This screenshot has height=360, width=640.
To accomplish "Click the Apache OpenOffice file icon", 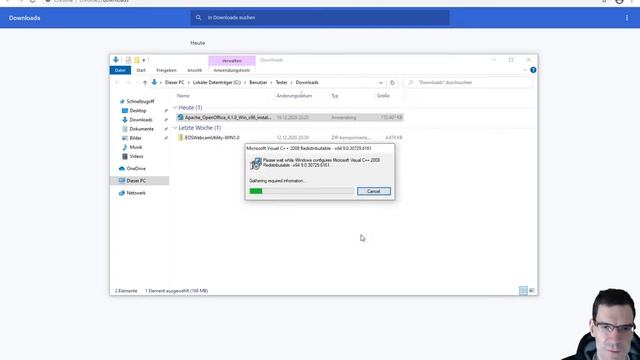I will [x=180, y=118].
